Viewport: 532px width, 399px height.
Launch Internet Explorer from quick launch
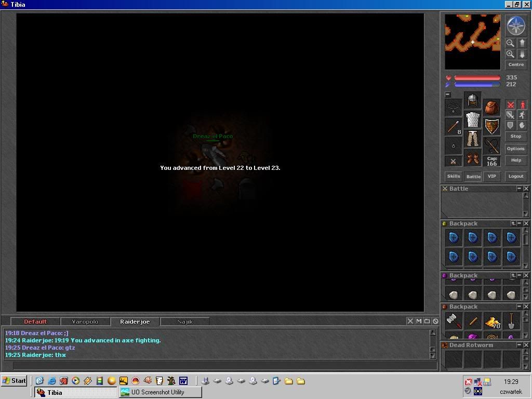tap(51, 381)
